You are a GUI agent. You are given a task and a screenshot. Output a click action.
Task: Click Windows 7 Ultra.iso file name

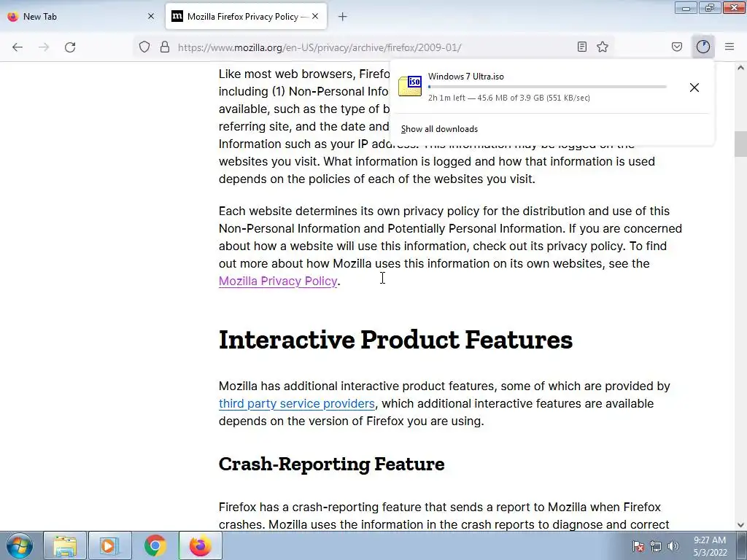(466, 76)
